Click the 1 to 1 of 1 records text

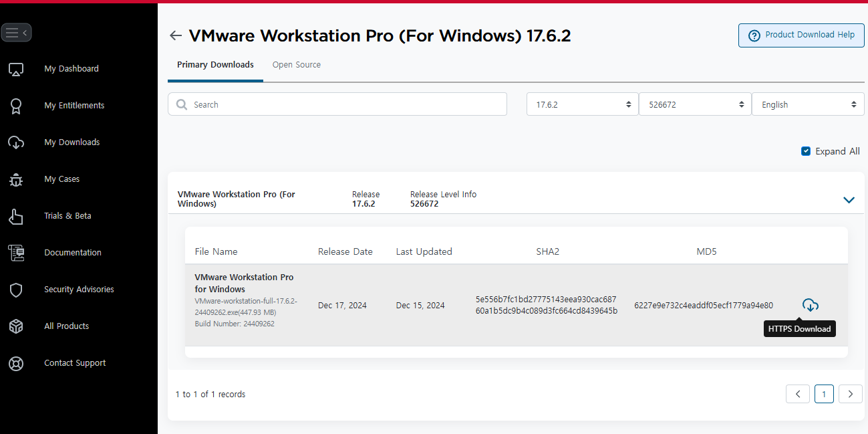210,395
